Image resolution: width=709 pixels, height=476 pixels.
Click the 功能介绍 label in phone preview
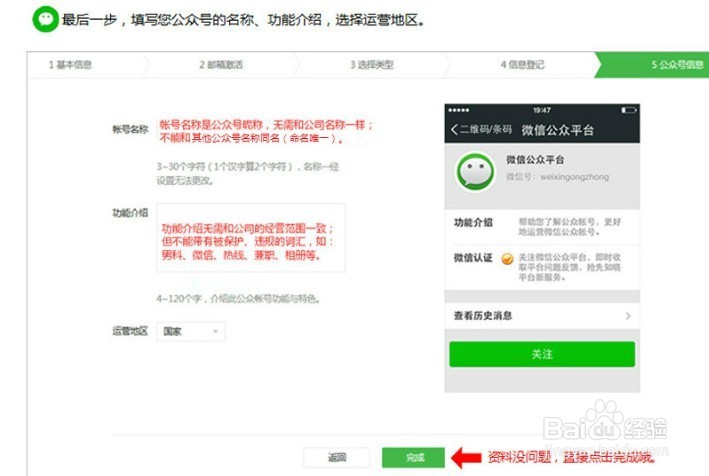[x=473, y=222]
